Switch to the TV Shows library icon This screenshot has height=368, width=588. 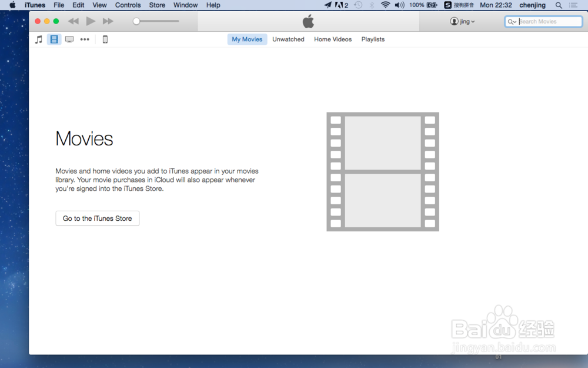pyautogui.click(x=69, y=39)
